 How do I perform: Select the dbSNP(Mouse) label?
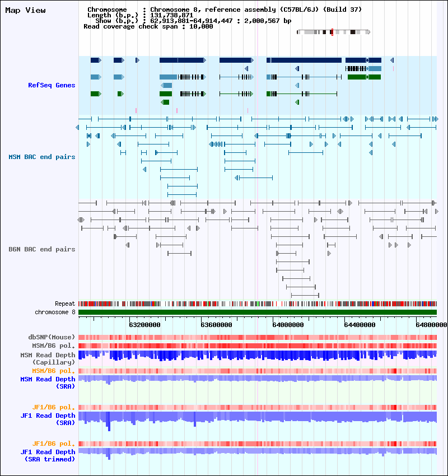tap(52, 337)
